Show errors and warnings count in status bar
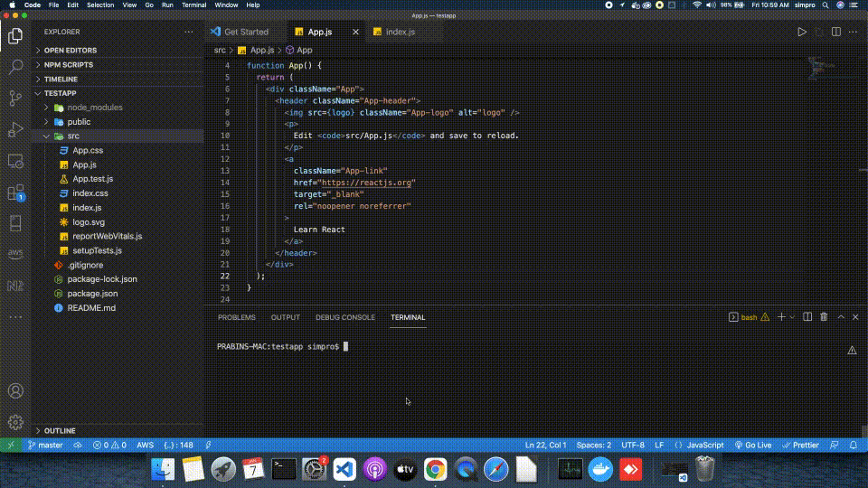Image resolution: width=868 pixels, height=488 pixels. (109, 445)
